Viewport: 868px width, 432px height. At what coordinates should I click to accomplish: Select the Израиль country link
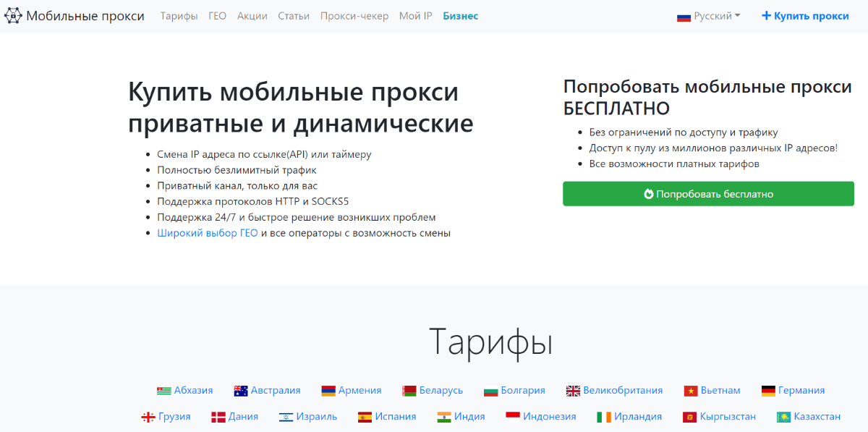[x=317, y=417]
